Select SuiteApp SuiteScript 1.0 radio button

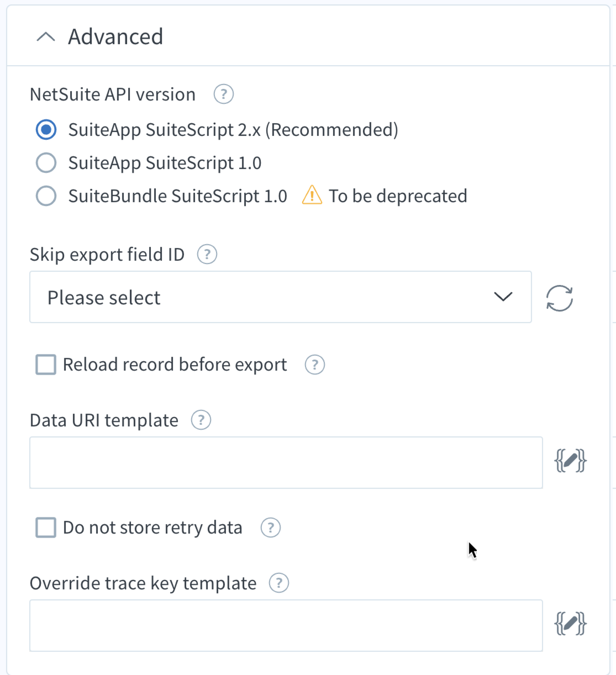[46, 163]
